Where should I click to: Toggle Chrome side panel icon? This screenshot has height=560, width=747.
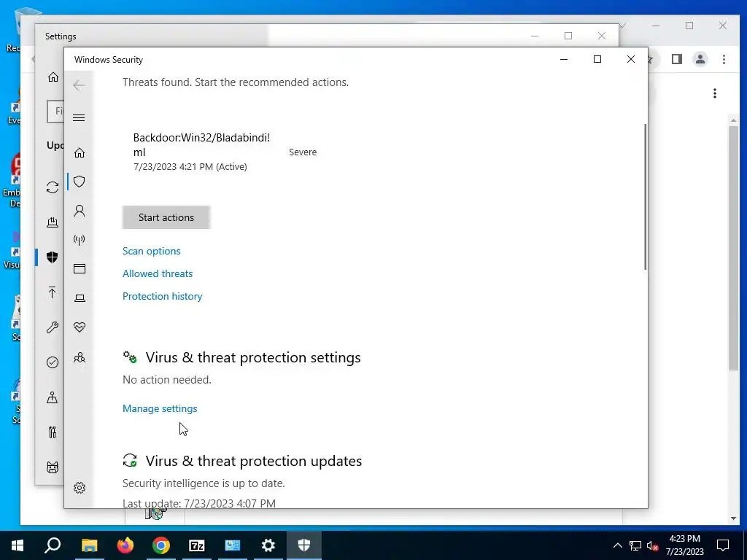[x=677, y=59]
